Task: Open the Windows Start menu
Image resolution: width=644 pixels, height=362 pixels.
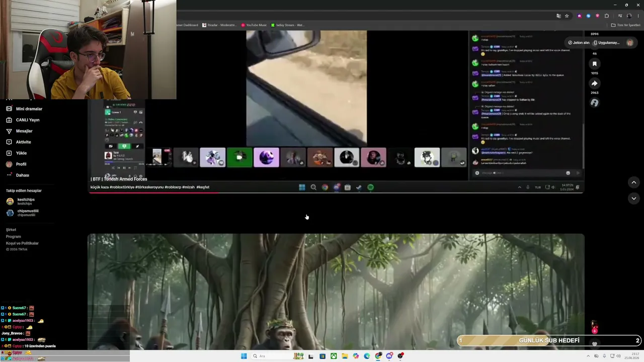Action: (244, 356)
